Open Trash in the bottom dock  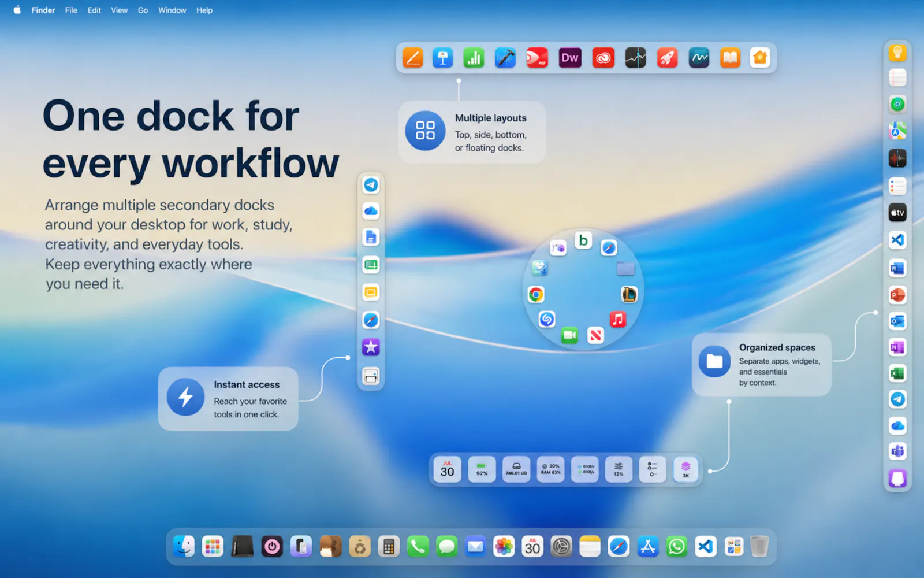coord(759,546)
